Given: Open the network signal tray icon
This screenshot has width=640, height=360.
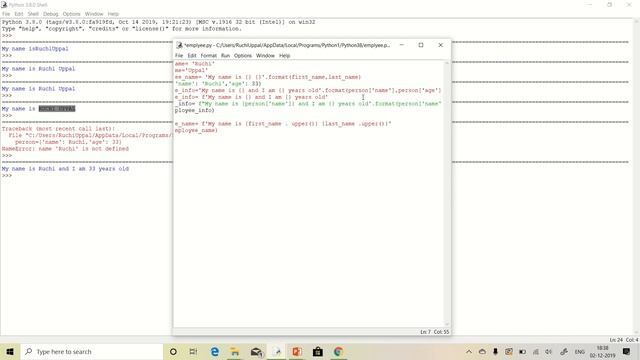Looking at the screenshot, I should (536, 351).
